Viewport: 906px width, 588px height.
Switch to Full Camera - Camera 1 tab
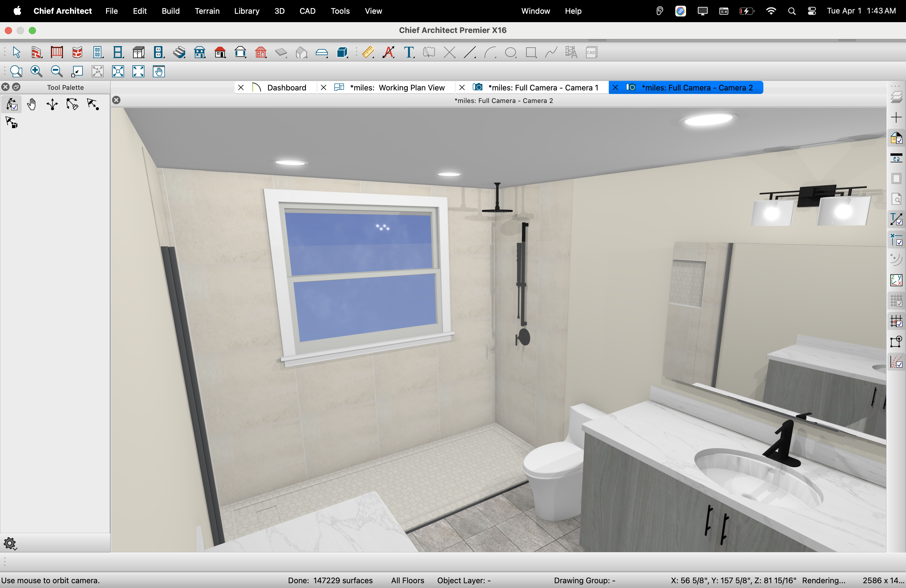pos(543,87)
